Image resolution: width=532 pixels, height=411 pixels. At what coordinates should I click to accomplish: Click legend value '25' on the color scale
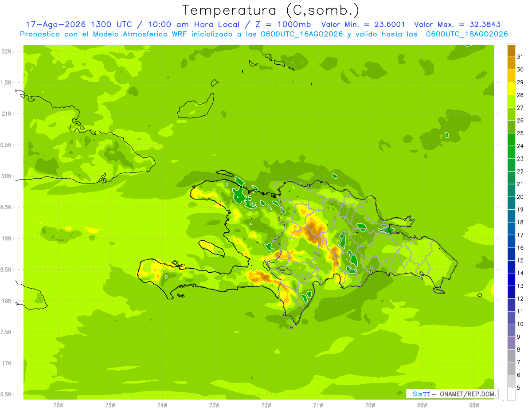[x=520, y=133]
